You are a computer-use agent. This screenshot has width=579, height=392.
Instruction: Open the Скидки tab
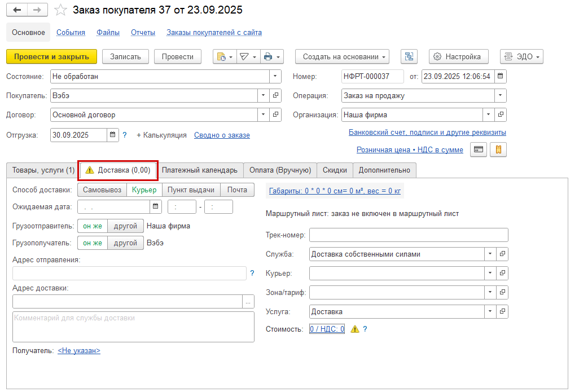pyautogui.click(x=335, y=170)
